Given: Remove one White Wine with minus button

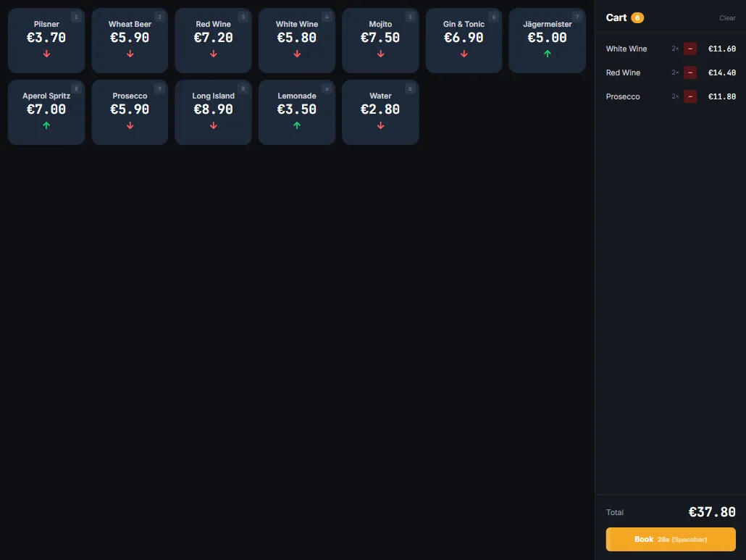Looking at the screenshot, I should coord(690,49).
